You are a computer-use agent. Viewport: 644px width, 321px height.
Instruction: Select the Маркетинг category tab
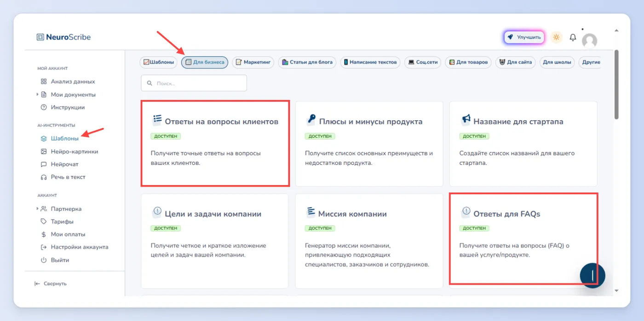click(x=253, y=62)
